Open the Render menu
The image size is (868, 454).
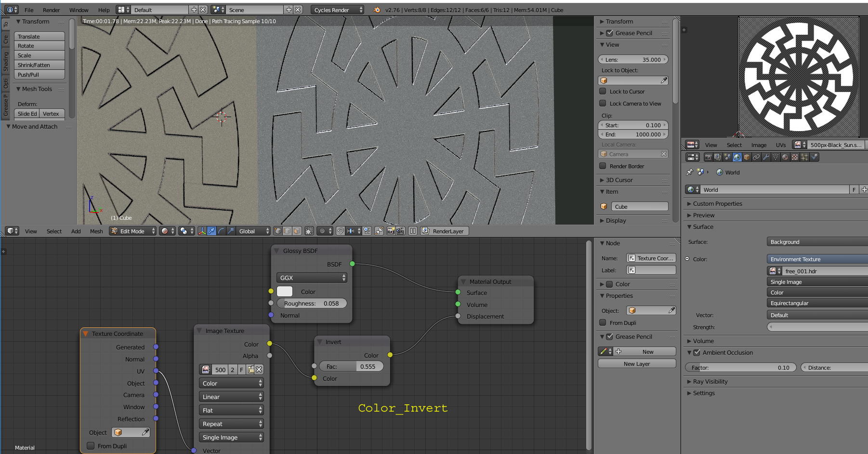(x=51, y=10)
